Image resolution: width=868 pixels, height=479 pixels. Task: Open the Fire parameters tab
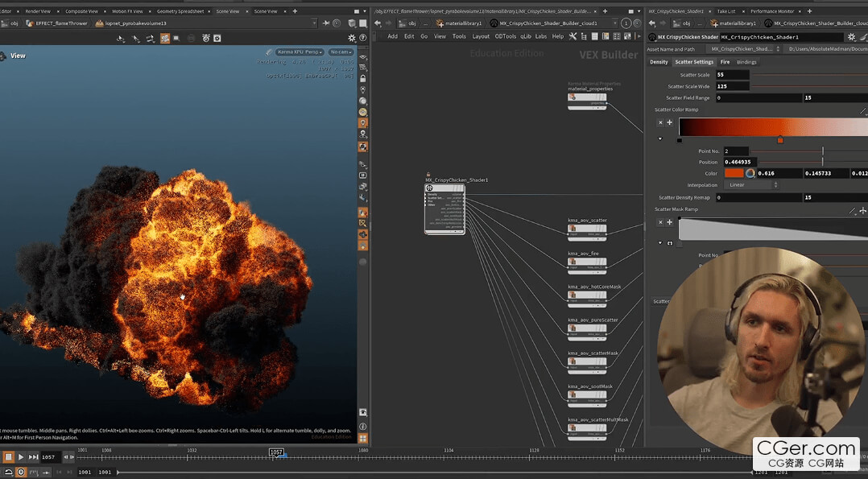pos(725,62)
